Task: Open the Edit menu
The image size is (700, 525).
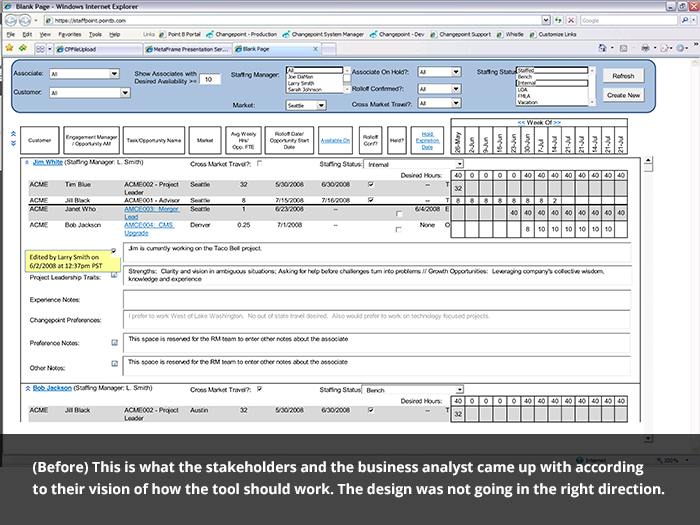Action: (x=27, y=34)
